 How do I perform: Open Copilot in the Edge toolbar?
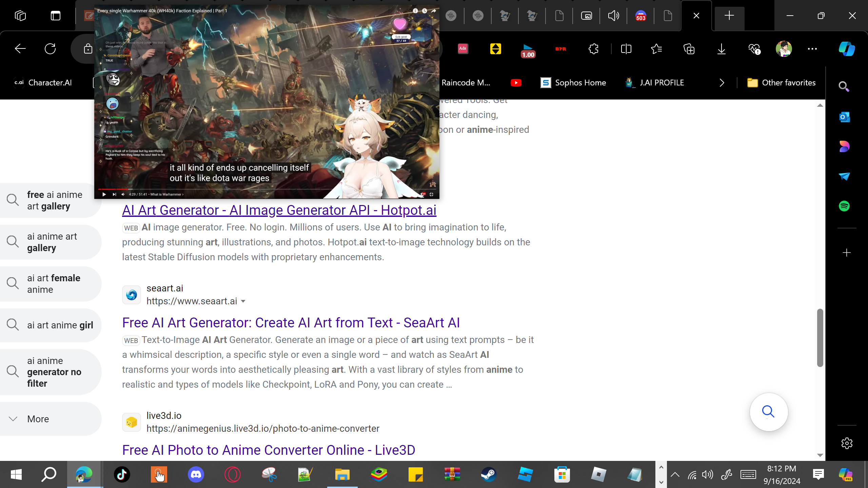tap(847, 49)
